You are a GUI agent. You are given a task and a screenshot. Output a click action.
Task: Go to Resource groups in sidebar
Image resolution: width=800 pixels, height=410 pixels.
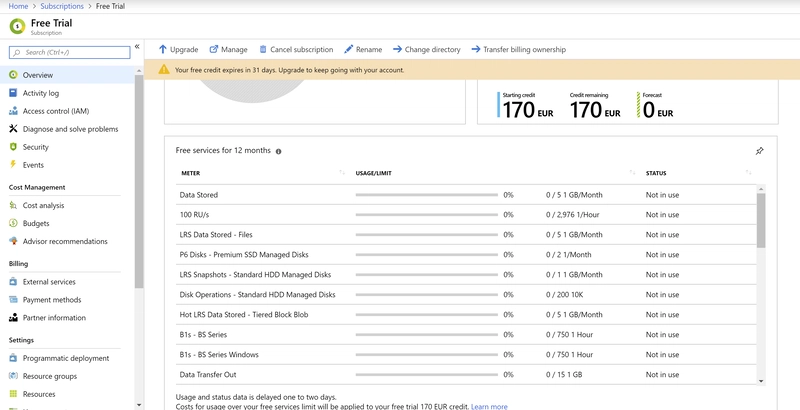click(50, 376)
